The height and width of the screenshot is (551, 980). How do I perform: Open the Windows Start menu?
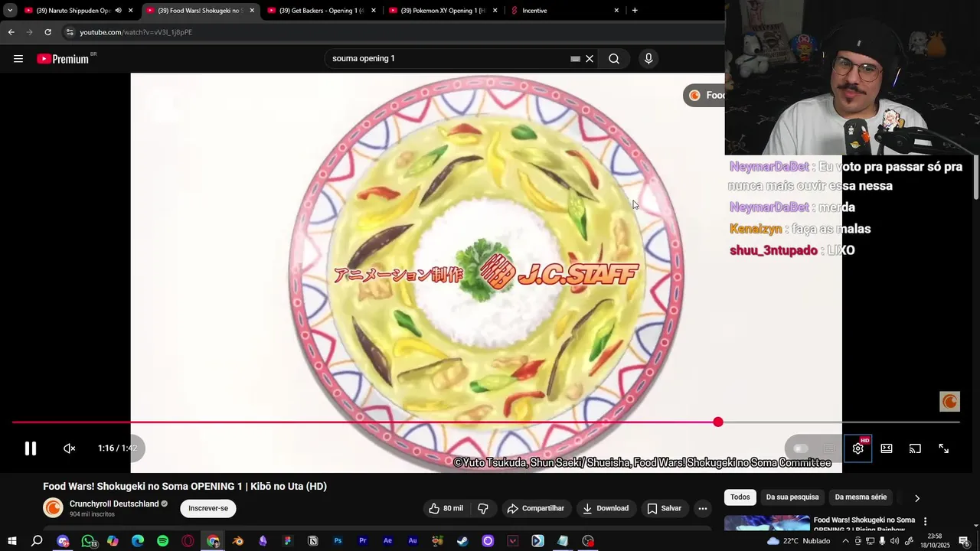pos(12,541)
